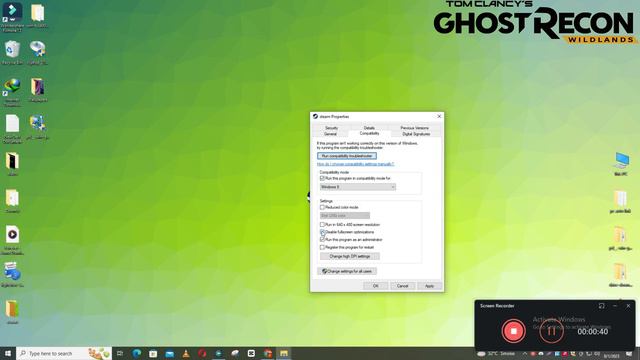Toggle Disable fullscreen optimizations checkbox

coord(322,232)
